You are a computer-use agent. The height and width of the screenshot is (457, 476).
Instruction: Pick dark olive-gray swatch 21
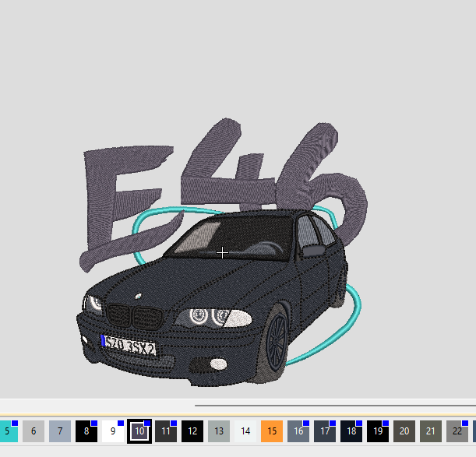point(431,431)
